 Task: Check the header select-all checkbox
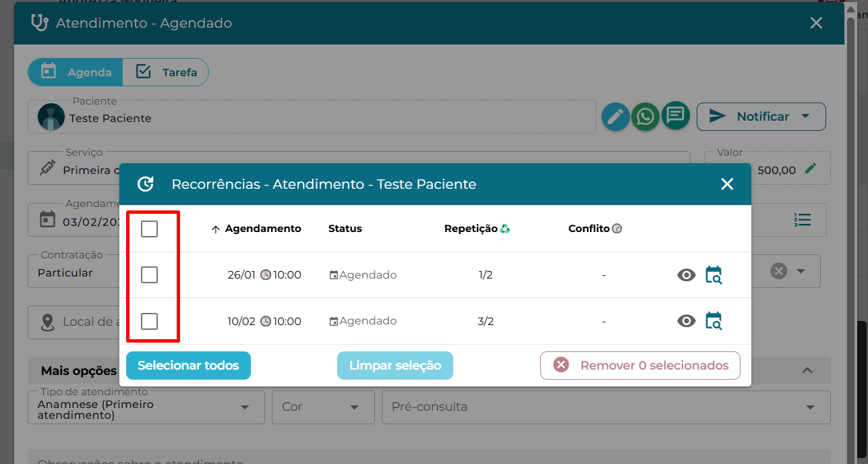149,229
